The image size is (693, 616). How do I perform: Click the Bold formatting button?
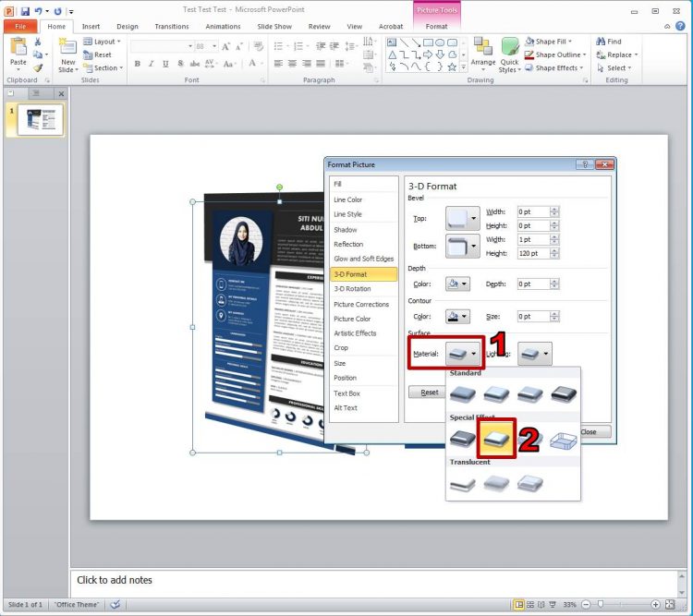click(138, 64)
